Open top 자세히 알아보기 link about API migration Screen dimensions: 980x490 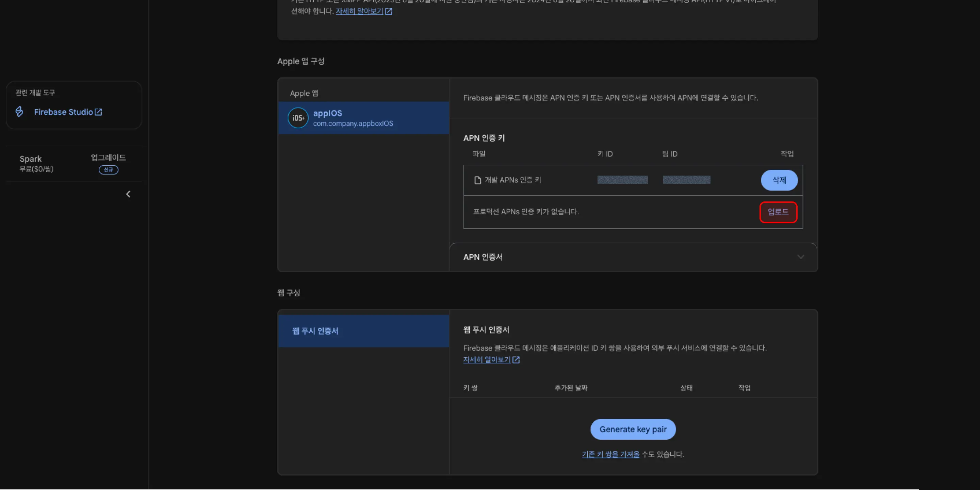[x=359, y=11]
